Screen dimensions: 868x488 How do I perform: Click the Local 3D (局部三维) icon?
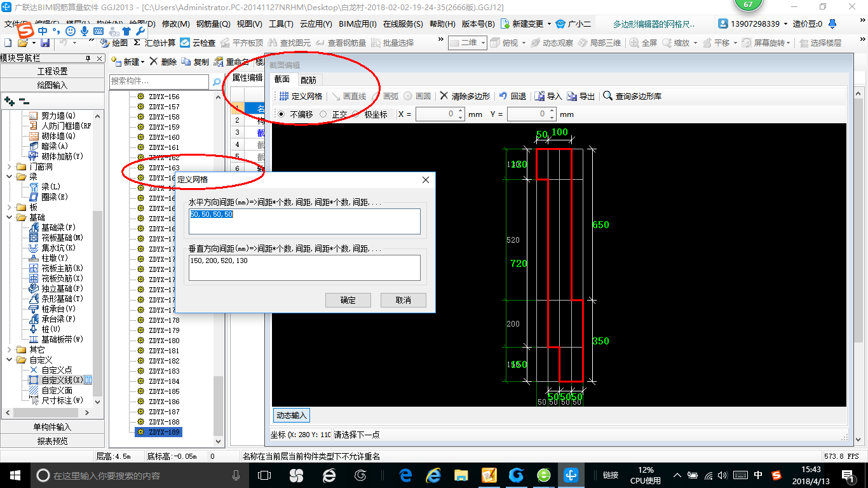(583, 43)
